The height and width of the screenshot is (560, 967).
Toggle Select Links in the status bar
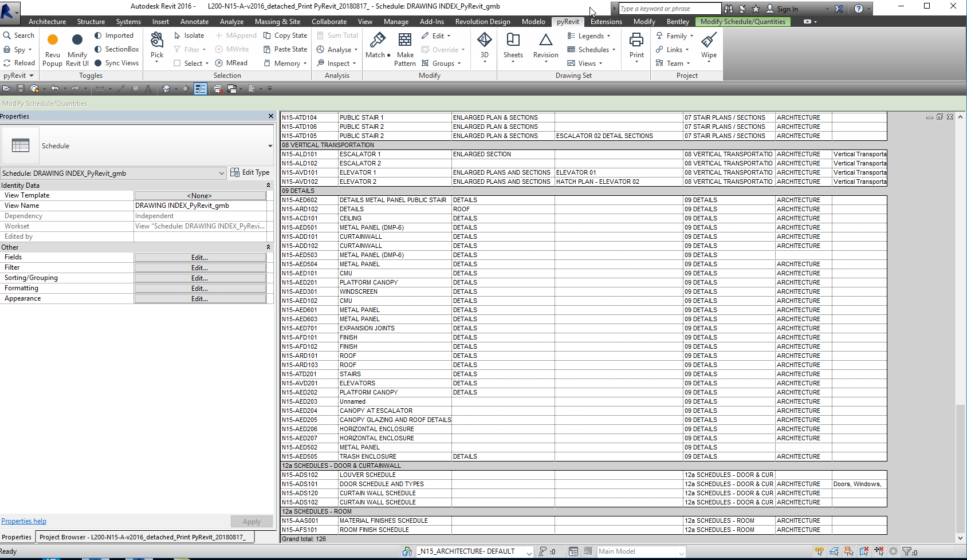point(819,551)
